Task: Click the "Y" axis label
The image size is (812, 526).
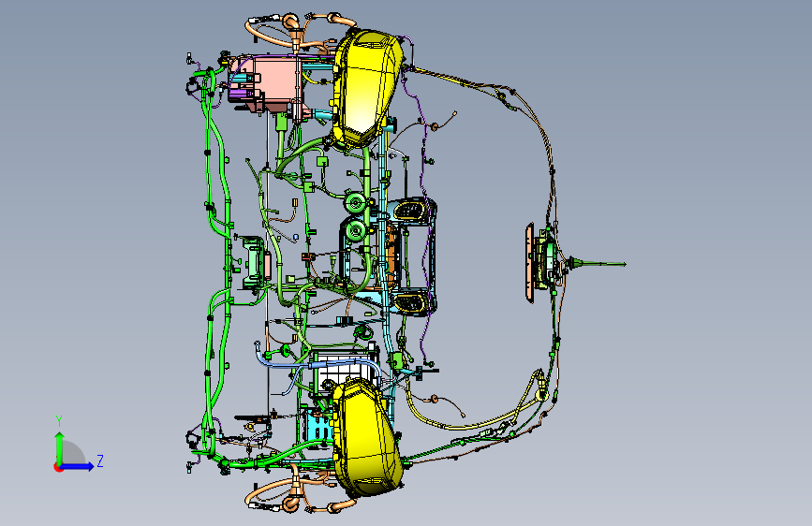Action: 59,421
